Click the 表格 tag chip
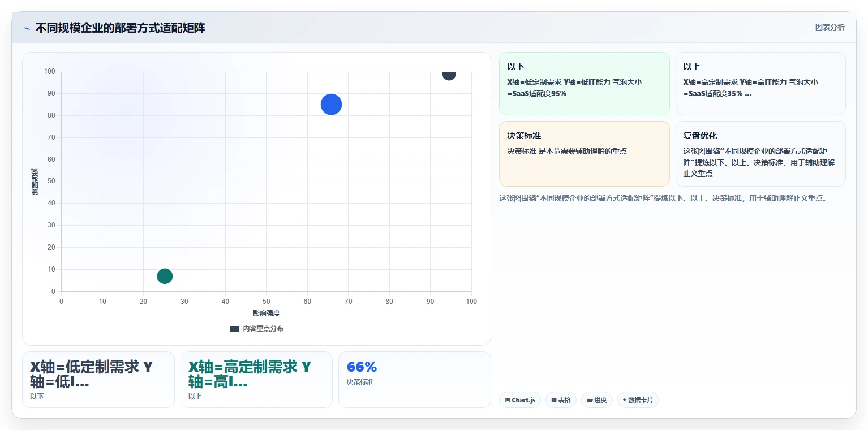This screenshot has height=430, width=868. pos(561,400)
